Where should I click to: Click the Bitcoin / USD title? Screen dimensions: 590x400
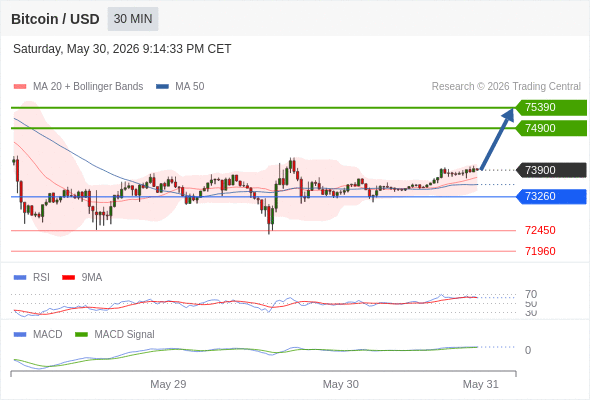pyautogui.click(x=55, y=19)
